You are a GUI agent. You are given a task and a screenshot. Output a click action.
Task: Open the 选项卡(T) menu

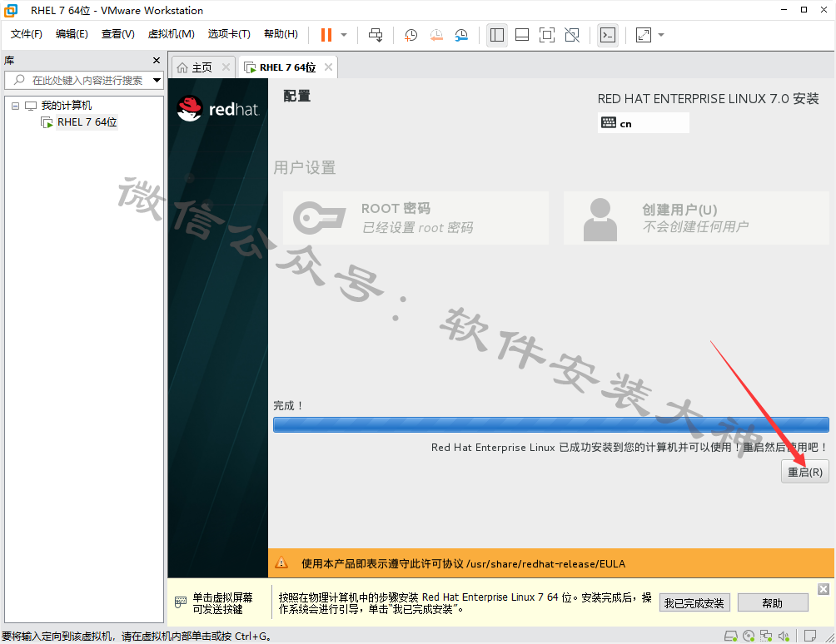[x=229, y=34]
